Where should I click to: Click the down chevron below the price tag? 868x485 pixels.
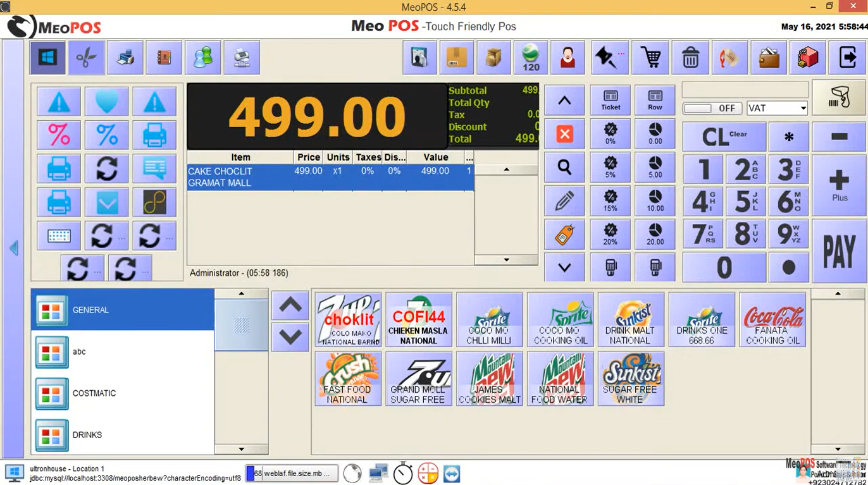tap(564, 268)
